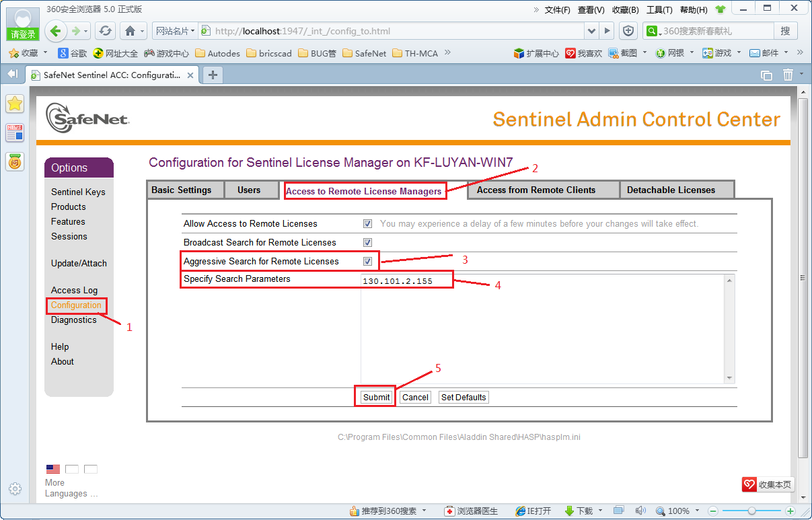Click the Cancel button
The width and height of the screenshot is (812, 520).
coord(415,398)
